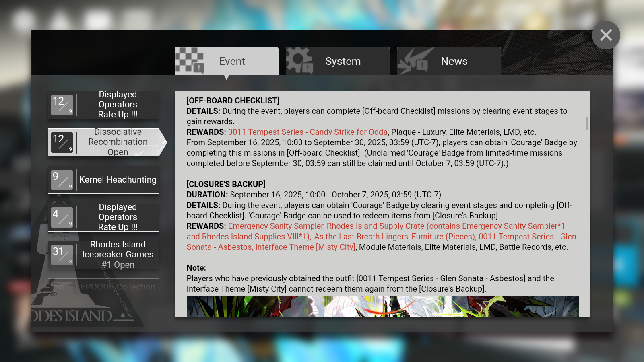The width and height of the screenshot is (644, 362).
Task: Click the announcement content scrollbar
Action: (587, 123)
